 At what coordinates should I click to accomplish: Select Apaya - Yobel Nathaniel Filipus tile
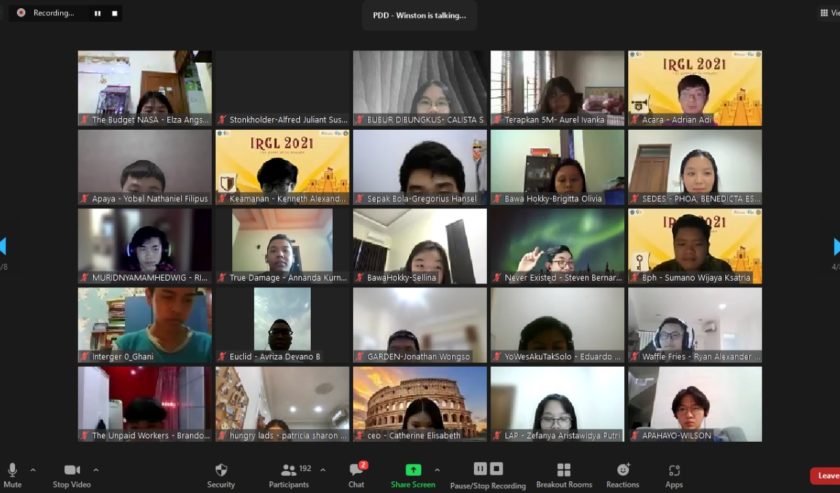pyautogui.click(x=145, y=167)
